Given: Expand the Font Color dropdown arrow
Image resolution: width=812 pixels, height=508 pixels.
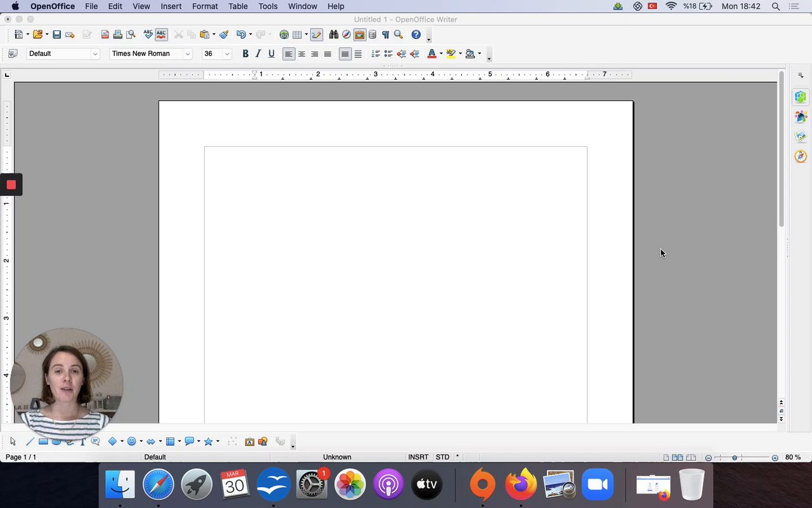Looking at the screenshot, I should (x=441, y=54).
